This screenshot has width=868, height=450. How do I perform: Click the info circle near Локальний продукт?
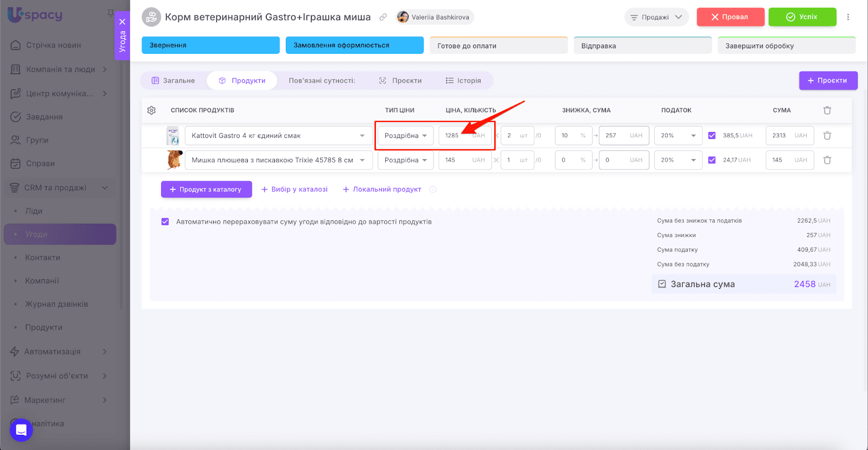pyautogui.click(x=433, y=189)
